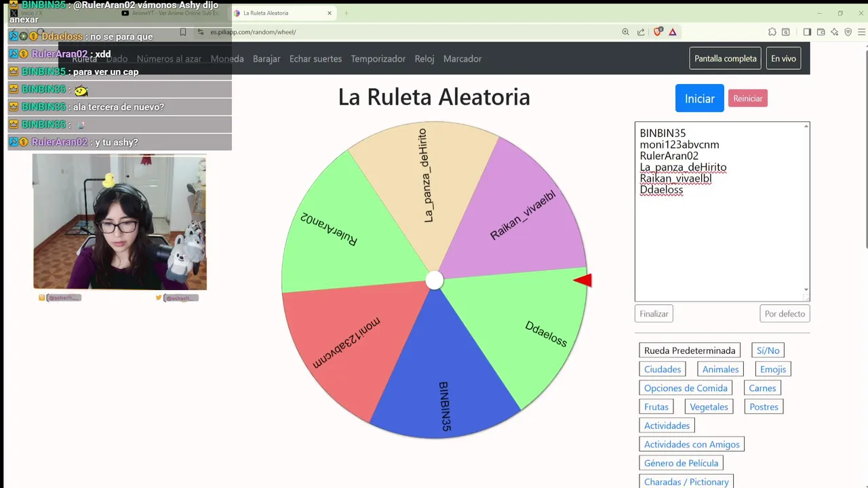This screenshot has width=868, height=488.
Task: Close the La Ruleta Aleatoria tab
Action: tap(330, 13)
